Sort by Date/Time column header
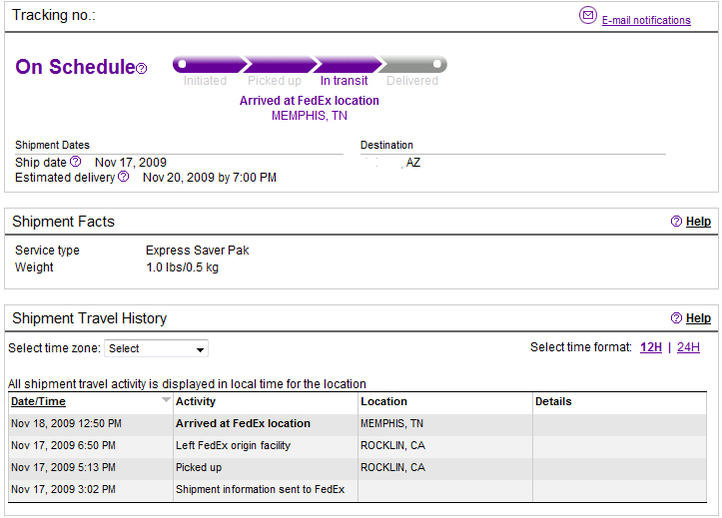 coord(38,401)
